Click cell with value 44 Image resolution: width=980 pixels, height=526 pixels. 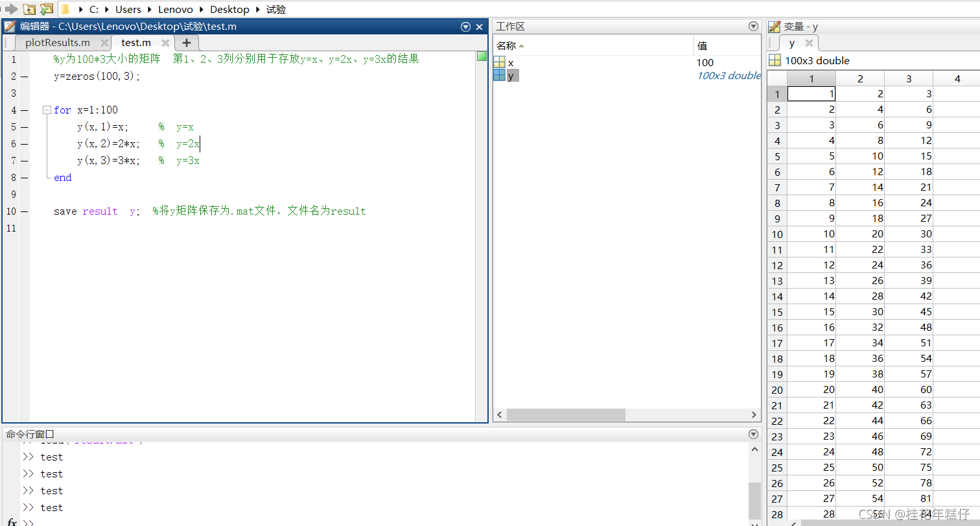[860, 421]
